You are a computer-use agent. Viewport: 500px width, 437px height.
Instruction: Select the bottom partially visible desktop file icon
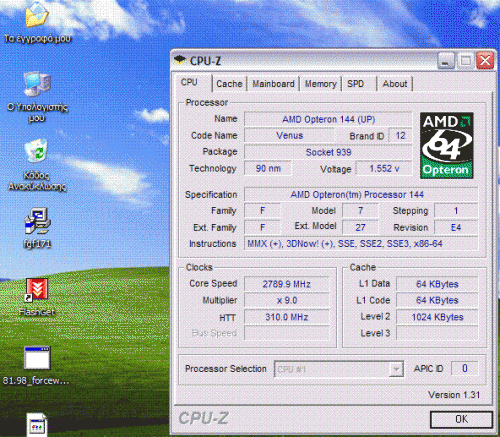click(x=37, y=425)
